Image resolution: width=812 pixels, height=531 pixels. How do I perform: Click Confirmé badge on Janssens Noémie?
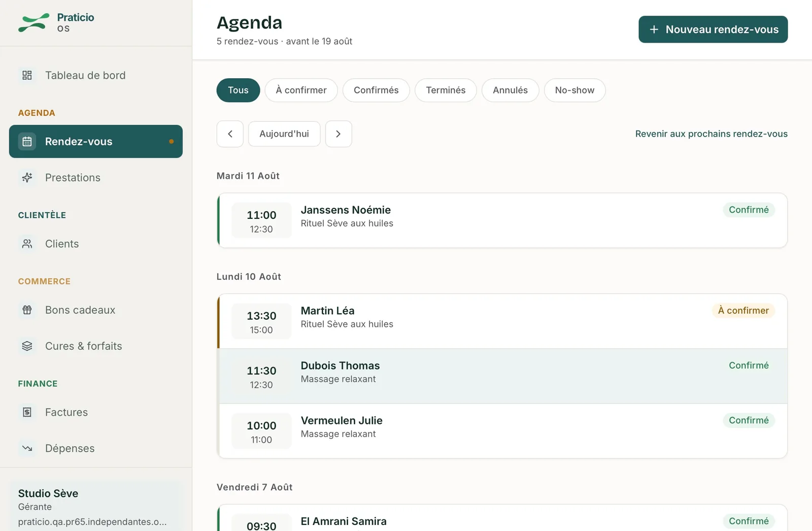coord(749,210)
